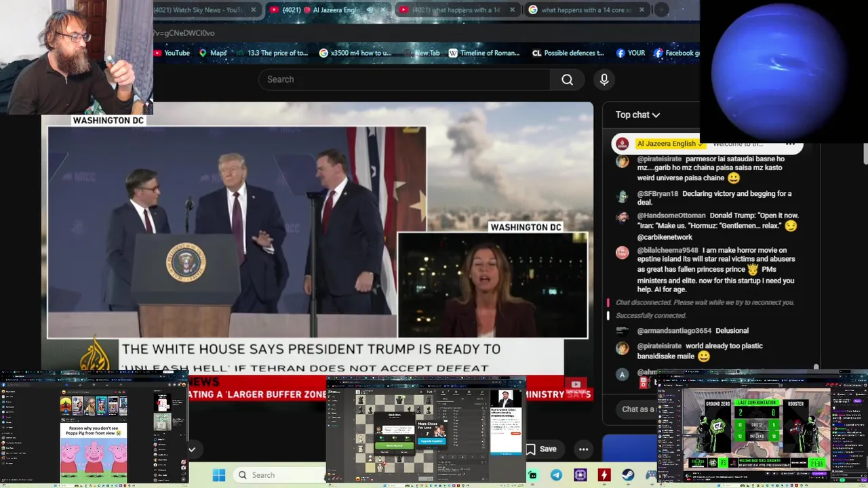This screenshot has height=488, width=868.
Task: Click the YouTube search field
Action: (404, 79)
